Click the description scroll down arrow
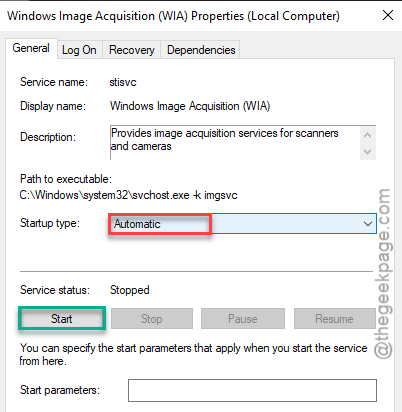The height and width of the screenshot is (412, 402). pos(368,152)
